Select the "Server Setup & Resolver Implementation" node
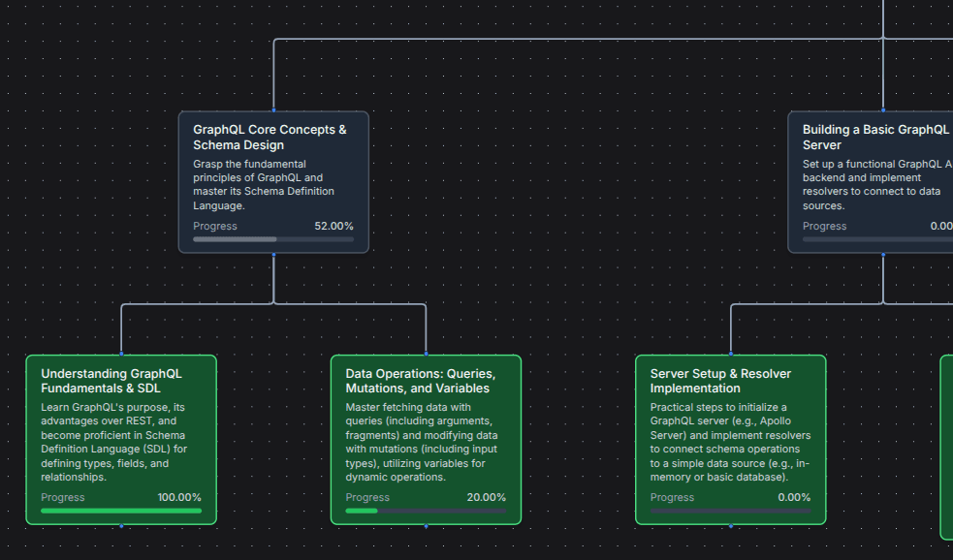This screenshot has width=953, height=560. pyautogui.click(x=730, y=436)
